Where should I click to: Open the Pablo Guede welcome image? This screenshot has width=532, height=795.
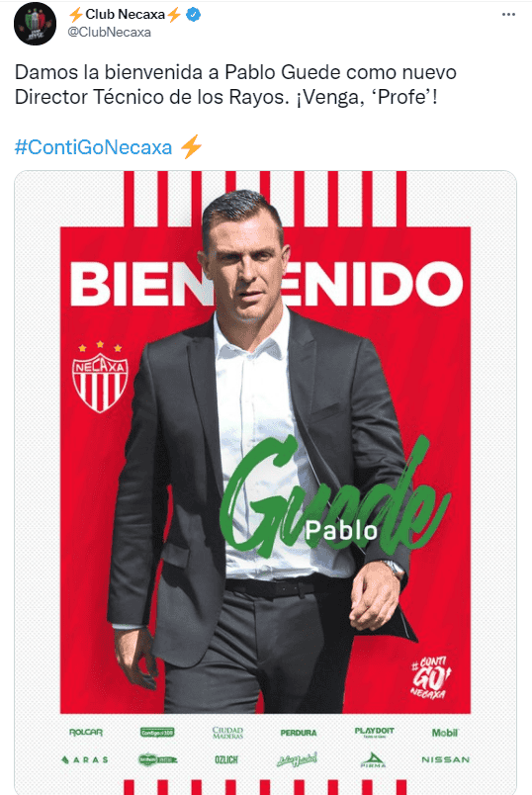point(265,483)
